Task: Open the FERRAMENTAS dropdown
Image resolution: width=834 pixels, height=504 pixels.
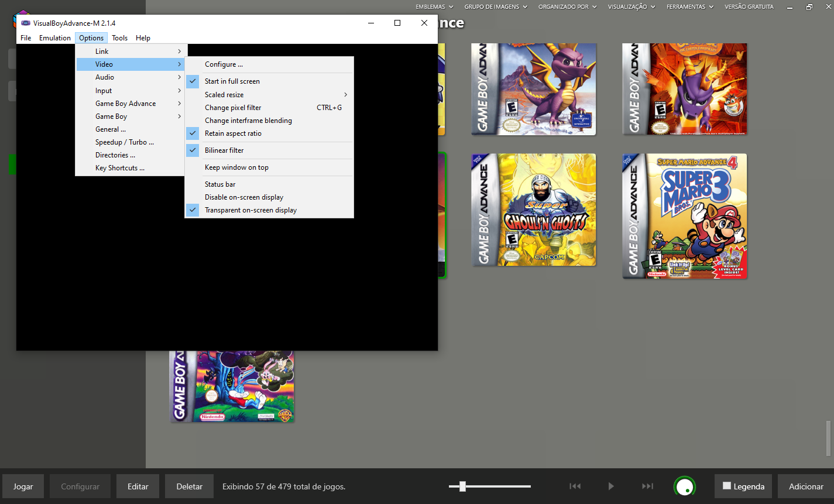Action: tap(690, 7)
